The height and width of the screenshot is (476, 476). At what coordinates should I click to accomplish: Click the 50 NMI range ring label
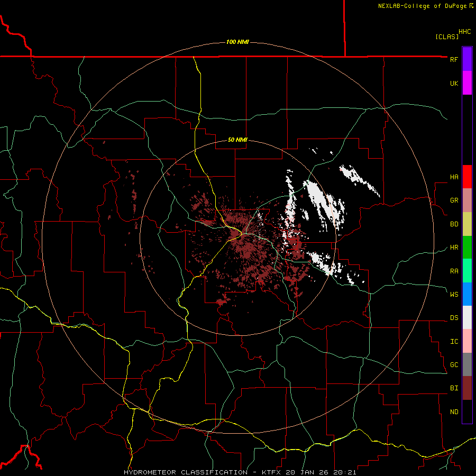pos(237,140)
